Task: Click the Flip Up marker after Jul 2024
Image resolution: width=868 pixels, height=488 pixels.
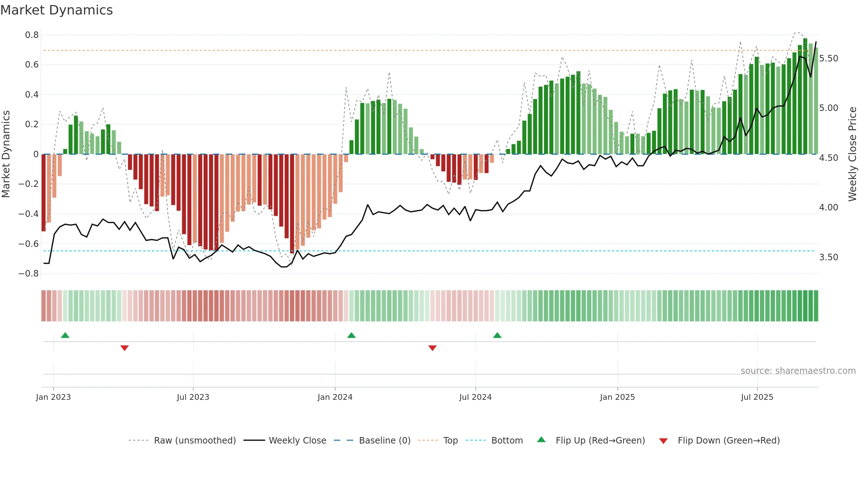Action: tap(497, 335)
